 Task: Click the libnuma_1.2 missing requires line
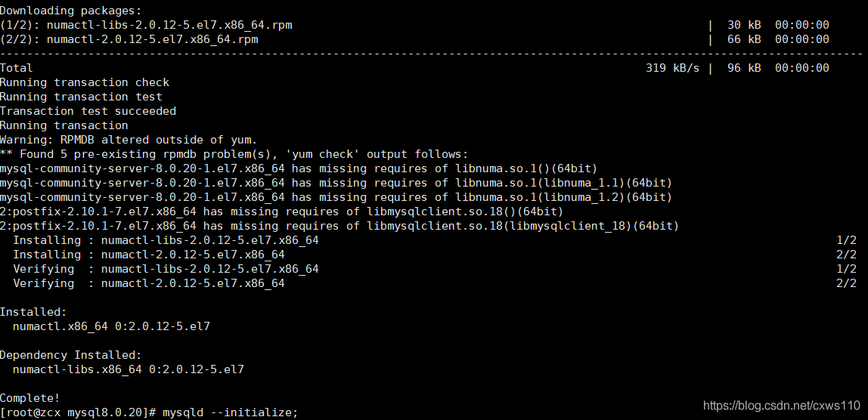click(x=336, y=197)
